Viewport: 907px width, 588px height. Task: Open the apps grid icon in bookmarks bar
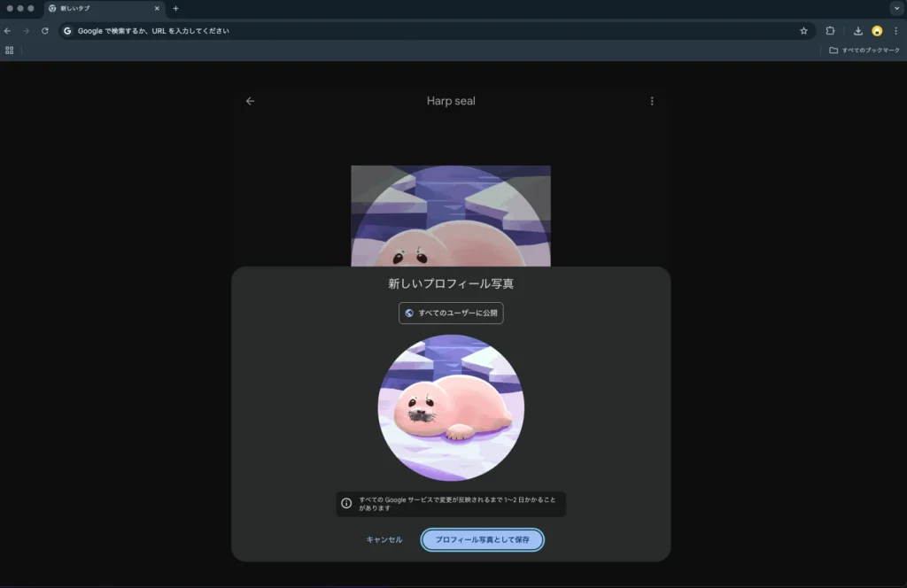10,50
